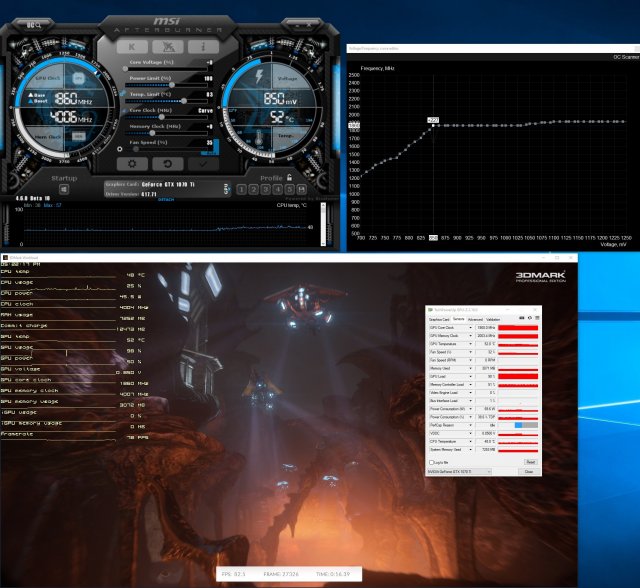
Task: Toggle the Windows startup icon under Startup
Action: [x=64, y=189]
